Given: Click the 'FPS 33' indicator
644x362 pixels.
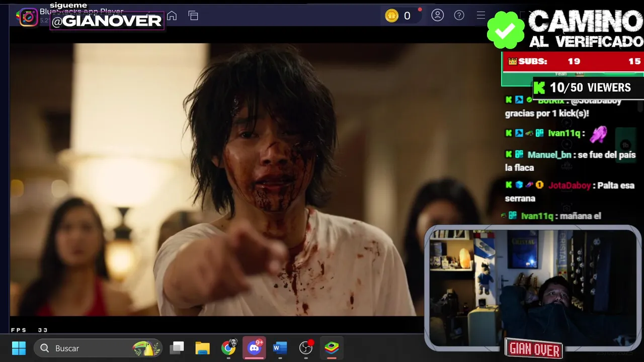Looking at the screenshot, I should pyautogui.click(x=29, y=330).
